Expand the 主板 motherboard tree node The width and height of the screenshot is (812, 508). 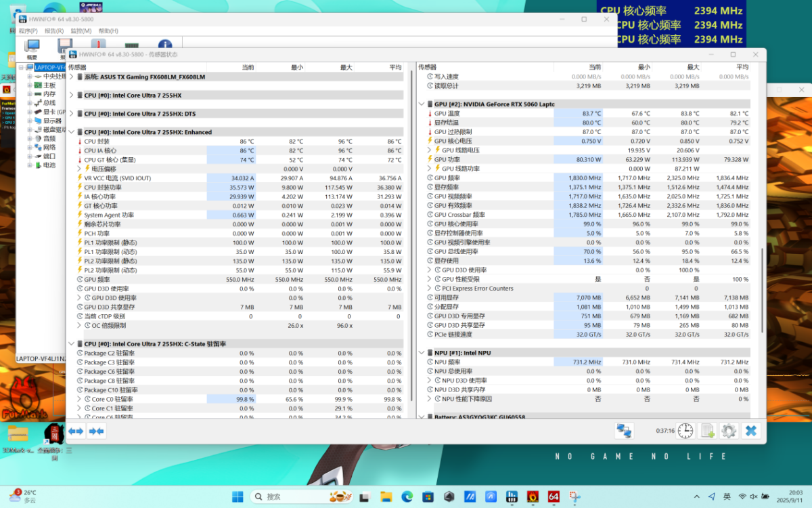(30, 85)
